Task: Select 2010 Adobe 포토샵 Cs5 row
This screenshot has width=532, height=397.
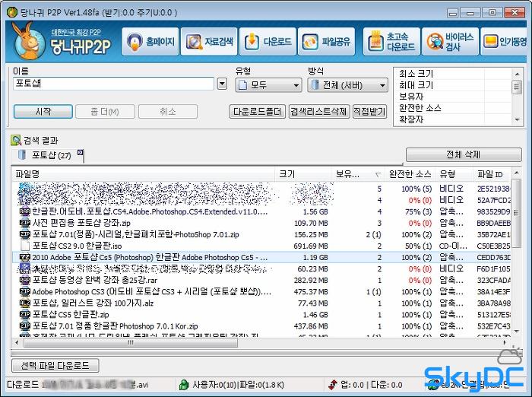Action: pos(261,257)
